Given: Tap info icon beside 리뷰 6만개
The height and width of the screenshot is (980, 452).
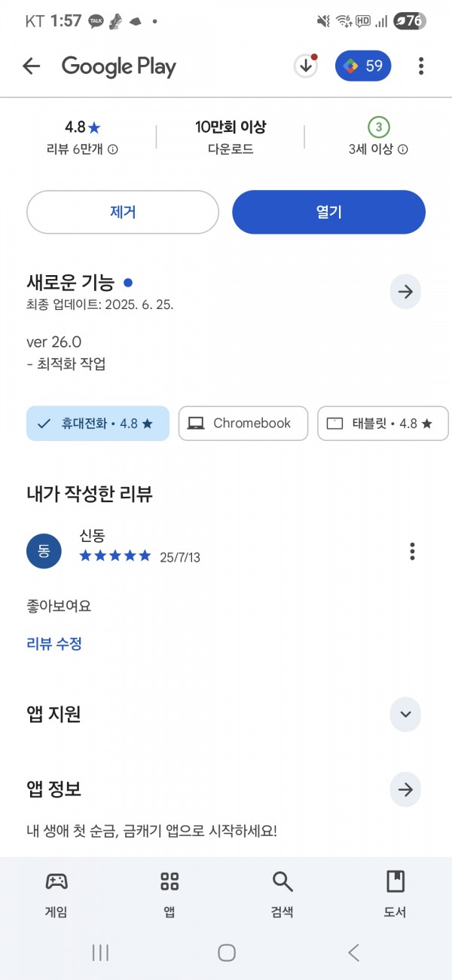Looking at the screenshot, I should pyautogui.click(x=113, y=149).
